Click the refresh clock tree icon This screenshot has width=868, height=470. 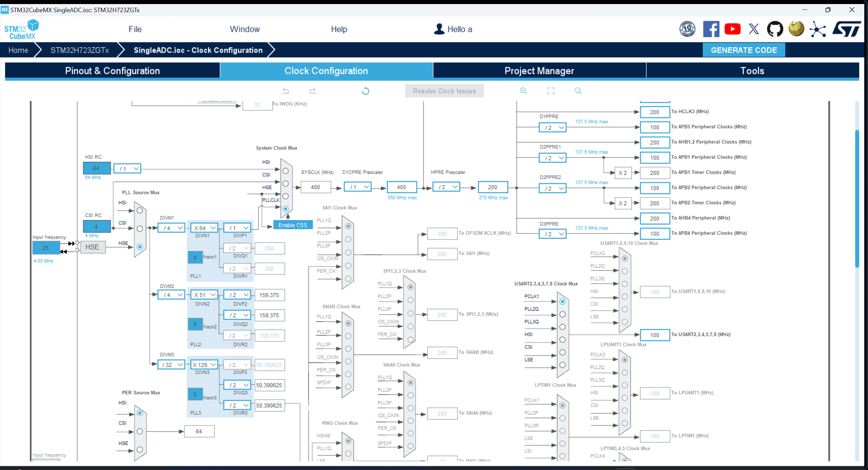pyautogui.click(x=365, y=91)
